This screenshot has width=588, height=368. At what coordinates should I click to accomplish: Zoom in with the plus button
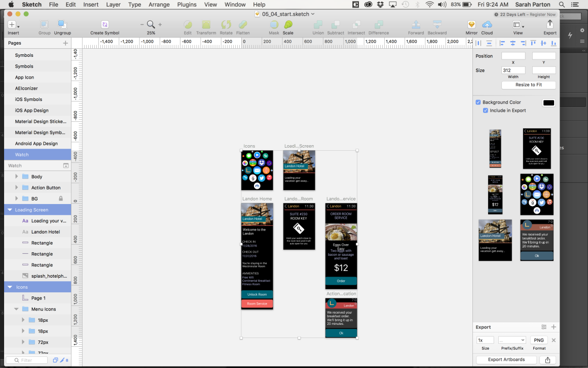tap(160, 25)
